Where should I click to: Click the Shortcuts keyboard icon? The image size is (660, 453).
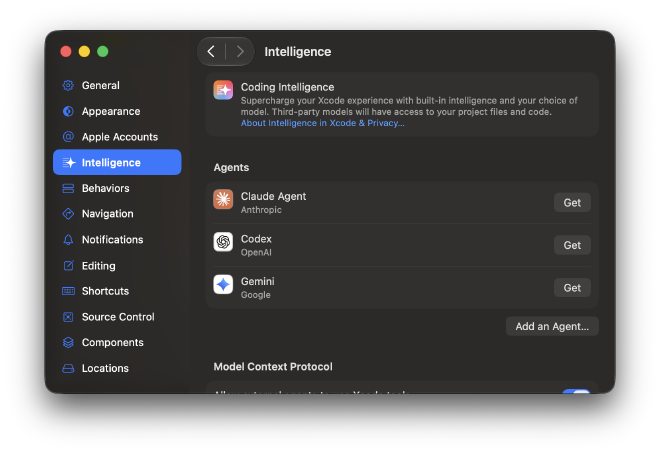pyautogui.click(x=68, y=291)
